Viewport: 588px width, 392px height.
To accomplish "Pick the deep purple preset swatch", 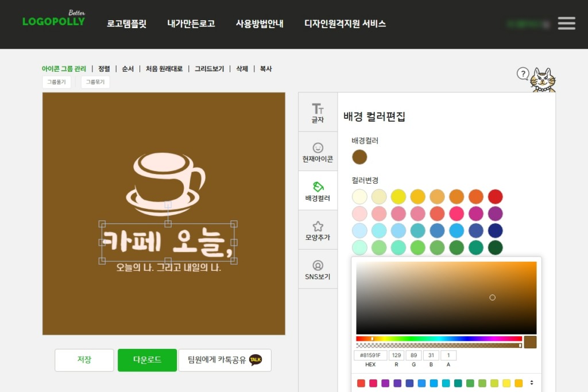I will tap(397, 383).
